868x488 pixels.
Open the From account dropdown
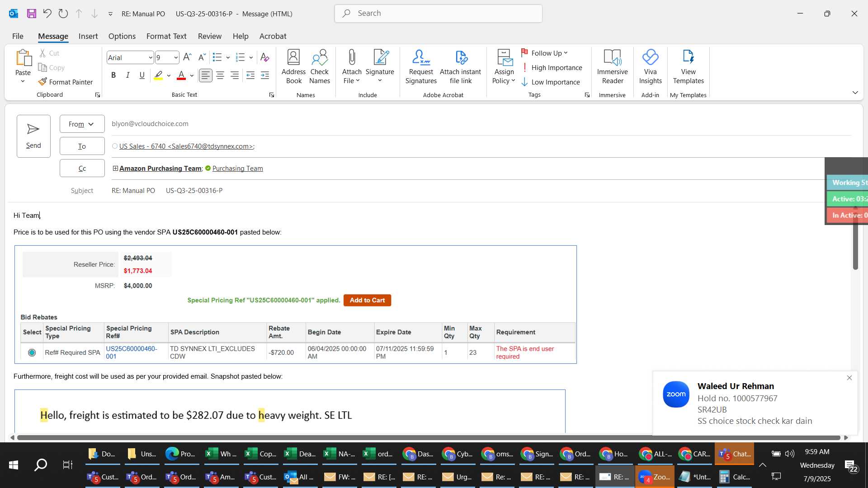82,124
